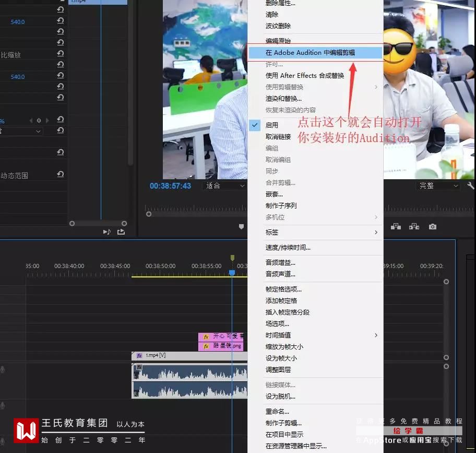Reset the 比缩放 parameter with its reset icon
476x453 pixels.
[61, 53]
